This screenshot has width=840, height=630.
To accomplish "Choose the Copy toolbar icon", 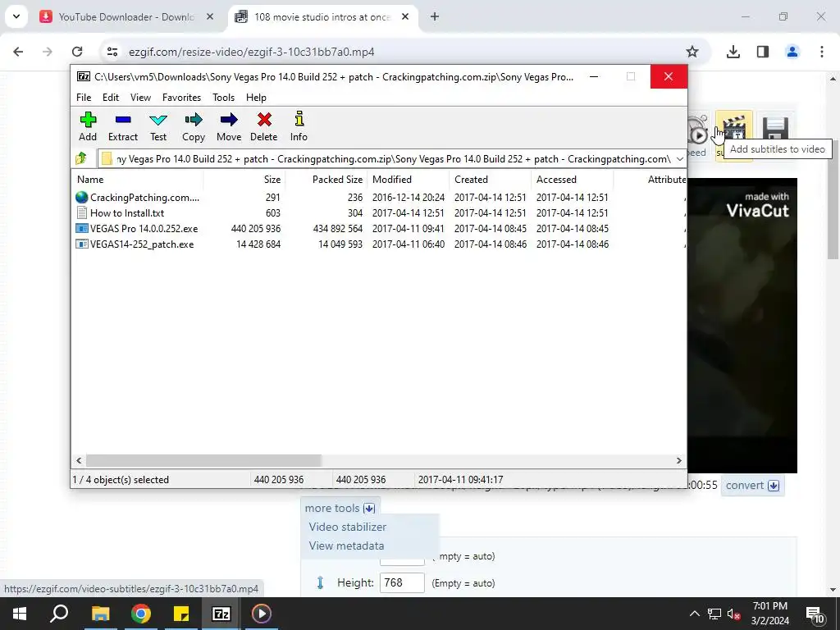I will 194,127.
